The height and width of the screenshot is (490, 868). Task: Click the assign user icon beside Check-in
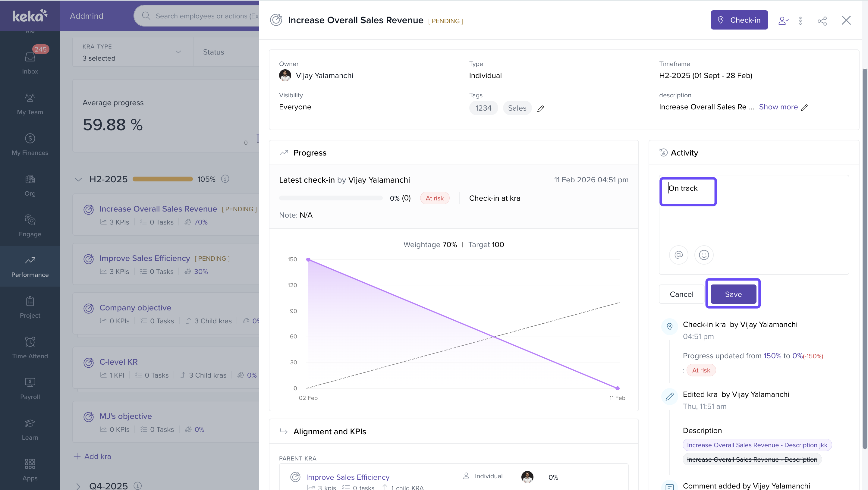(783, 20)
